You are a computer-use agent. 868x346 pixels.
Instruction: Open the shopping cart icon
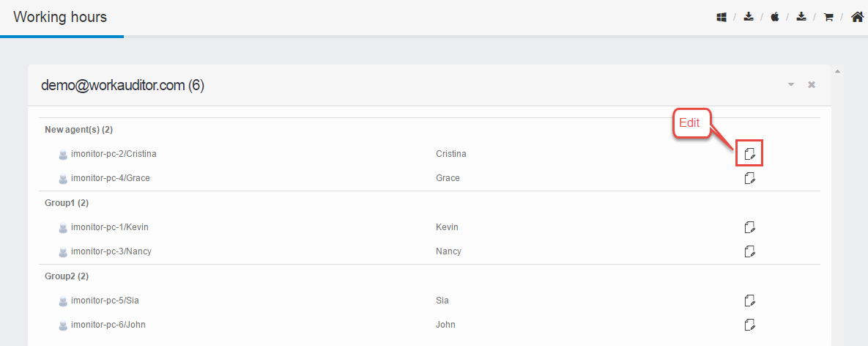click(x=828, y=17)
